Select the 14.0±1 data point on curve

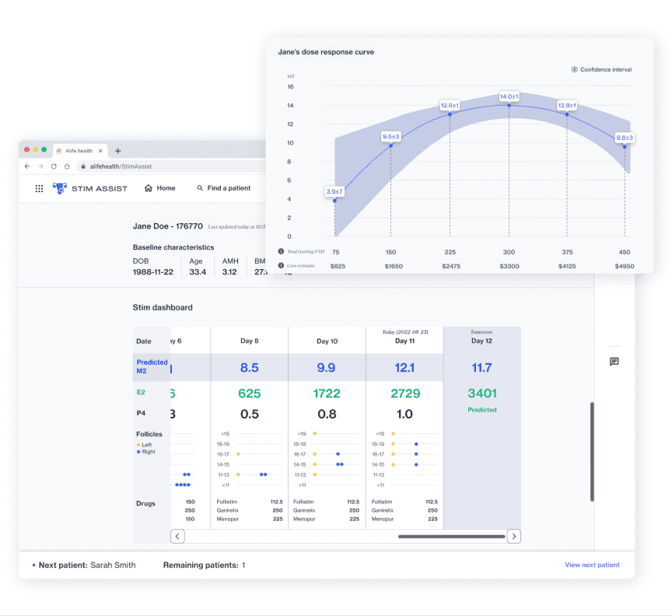click(x=509, y=106)
